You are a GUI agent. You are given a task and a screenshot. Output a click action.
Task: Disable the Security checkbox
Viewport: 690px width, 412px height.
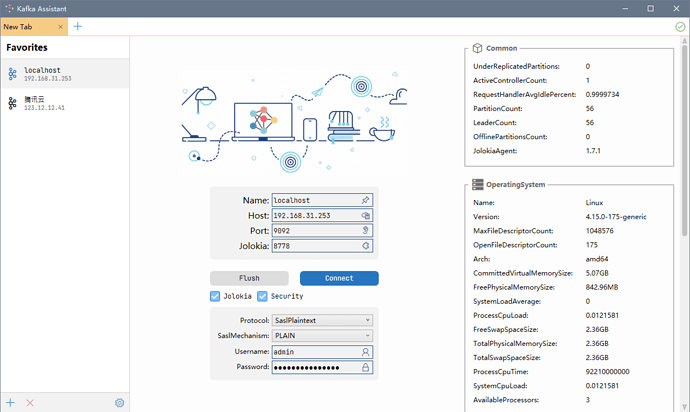point(262,296)
